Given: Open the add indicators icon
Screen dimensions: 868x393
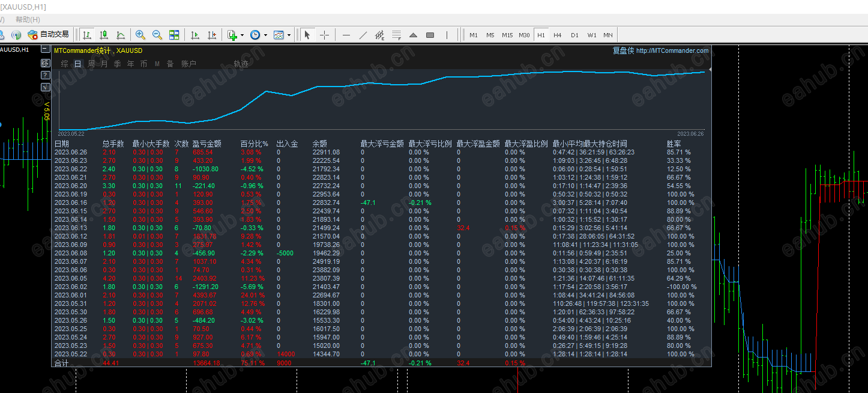Looking at the screenshot, I should tap(232, 35).
